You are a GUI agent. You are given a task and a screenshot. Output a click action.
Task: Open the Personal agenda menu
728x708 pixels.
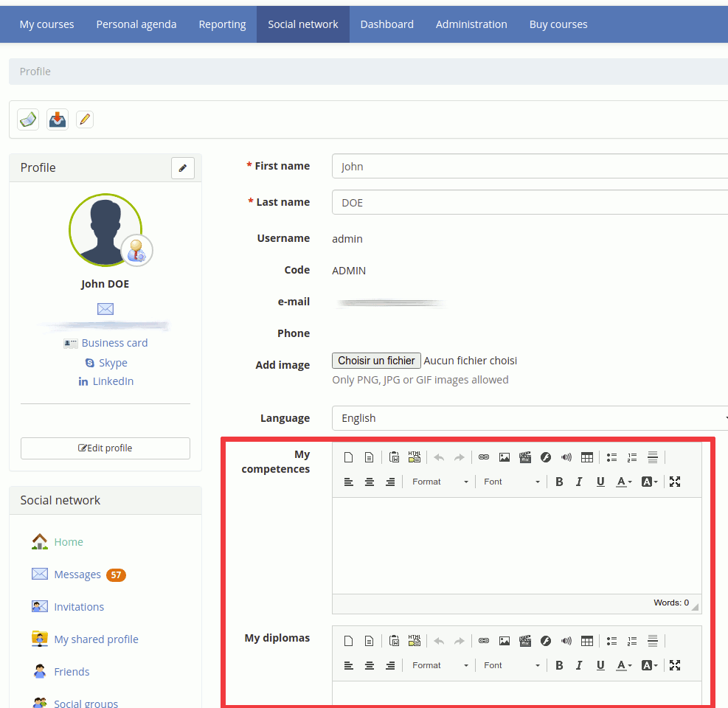pyautogui.click(x=136, y=24)
